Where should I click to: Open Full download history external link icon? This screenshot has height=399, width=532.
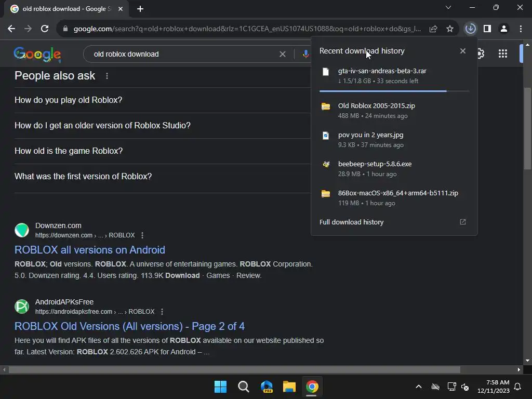[463, 222]
